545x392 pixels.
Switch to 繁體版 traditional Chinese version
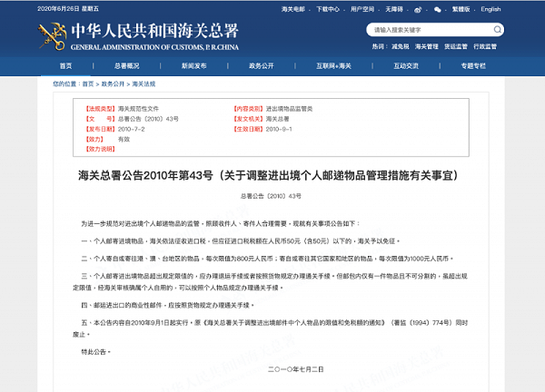pyautogui.click(x=461, y=9)
